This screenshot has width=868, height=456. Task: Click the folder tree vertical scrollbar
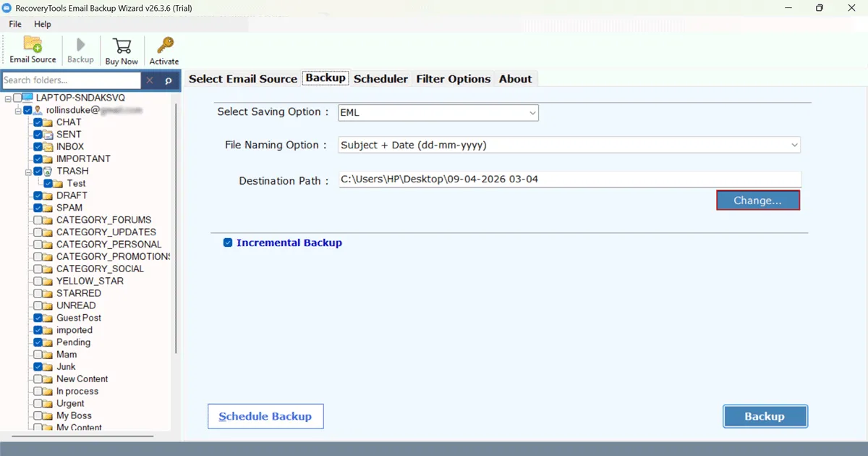(175, 228)
